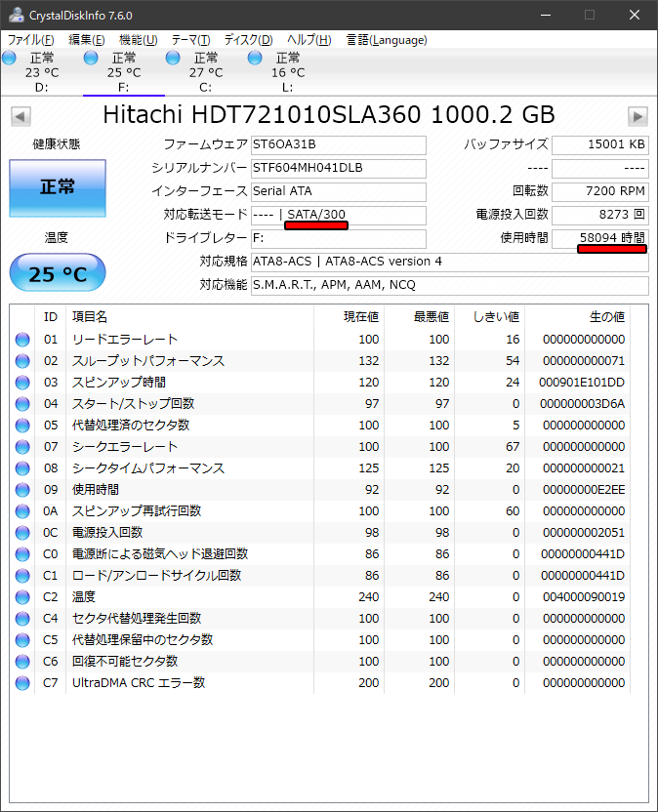Click status orb for attribute 01 リードエラーレート
The image size is (658, 812).
click(x=22, y=340)
